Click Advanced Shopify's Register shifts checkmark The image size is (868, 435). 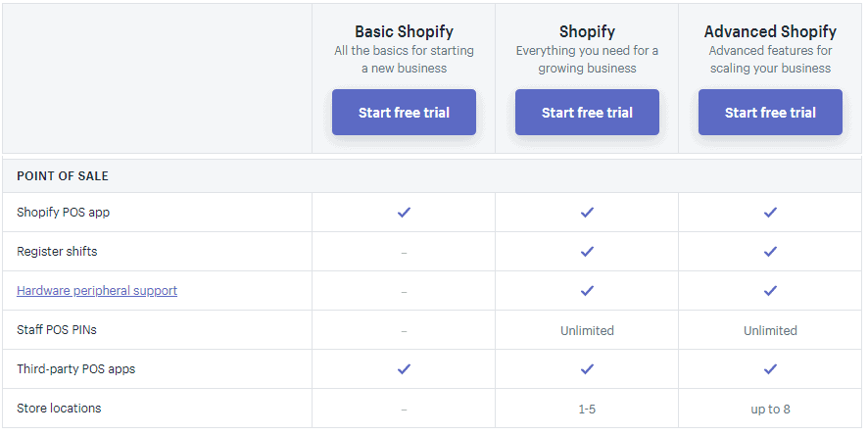point(770,251)
